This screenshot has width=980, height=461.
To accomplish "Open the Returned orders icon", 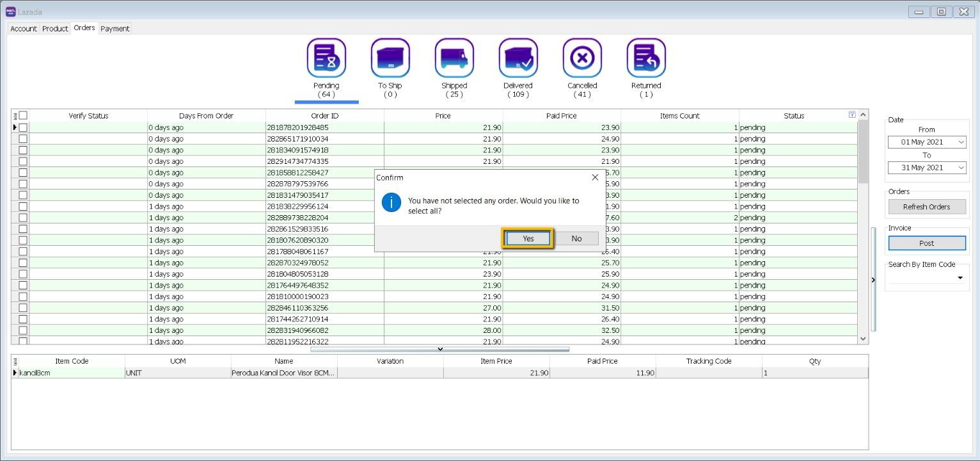I will pyautogui.click(x=646, y=58).
